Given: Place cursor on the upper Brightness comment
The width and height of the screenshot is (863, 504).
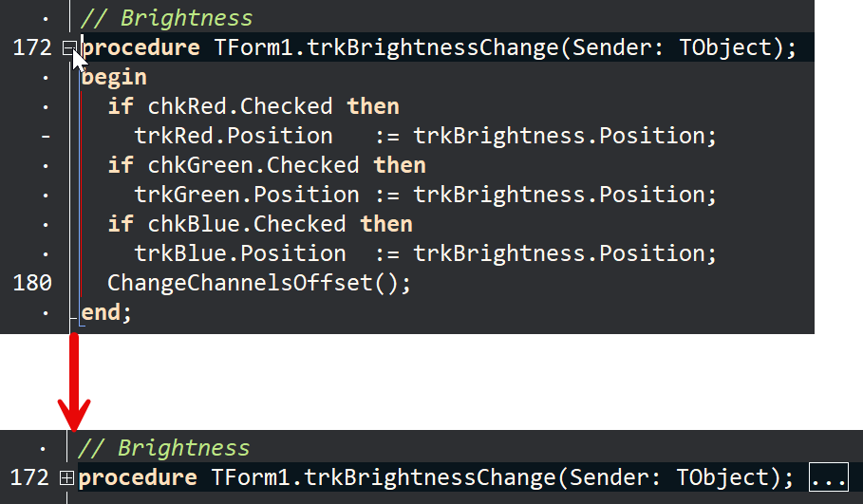Looking at the screenshot, I should pyautogui.click(x=167, y=18).
